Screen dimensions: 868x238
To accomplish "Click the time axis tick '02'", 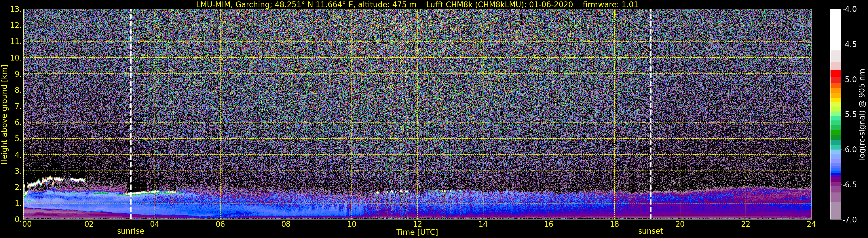I will point(89,224).
